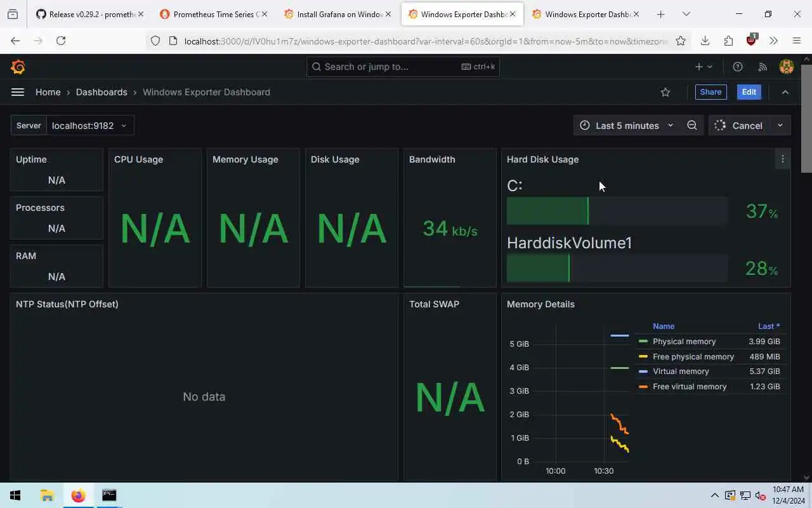Open the taskbar clock and date
The height and width of the screenshot is (508, 812).
[787, 495]
